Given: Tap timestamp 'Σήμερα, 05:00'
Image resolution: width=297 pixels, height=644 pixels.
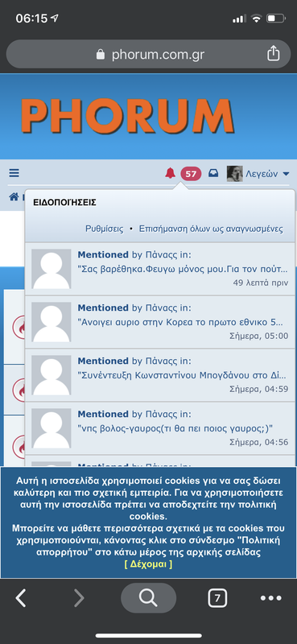Looking at the screenshot, I should pos(259,336).
